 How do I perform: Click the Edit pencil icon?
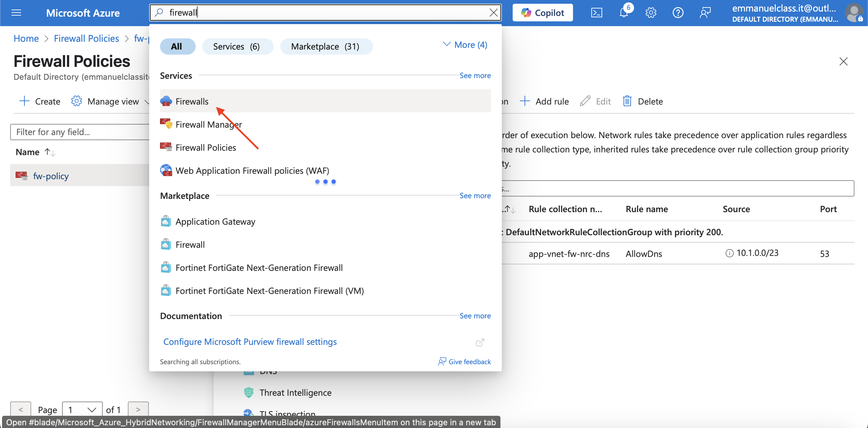coord(585,101)
